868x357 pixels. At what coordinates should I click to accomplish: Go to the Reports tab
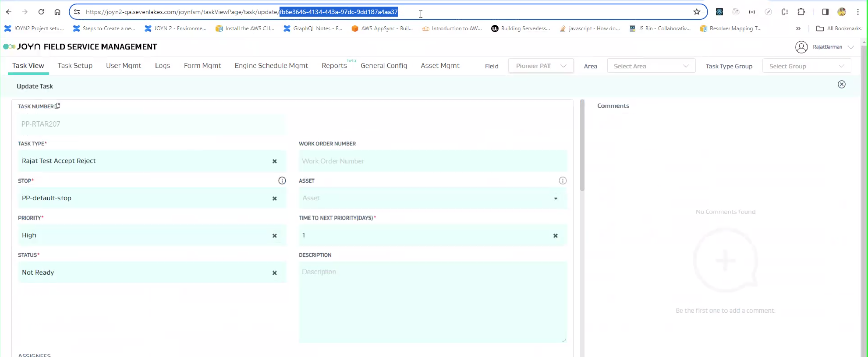tap(334, 66)
